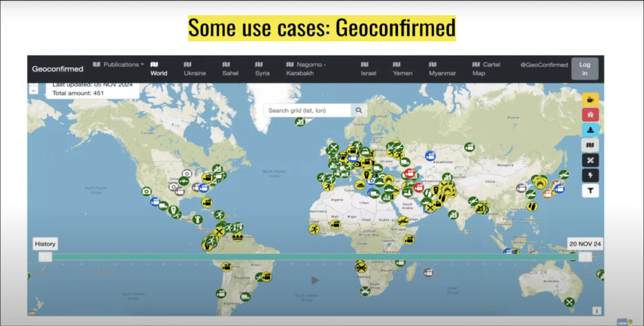Open the World map tab
The height and width of the screenshot is (326, 644).
158,69
